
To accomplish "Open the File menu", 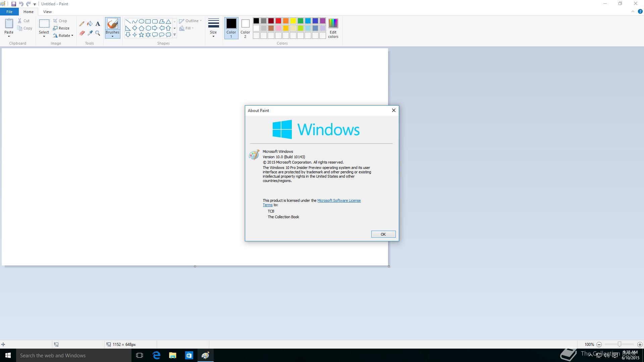I will coord(9,12).
